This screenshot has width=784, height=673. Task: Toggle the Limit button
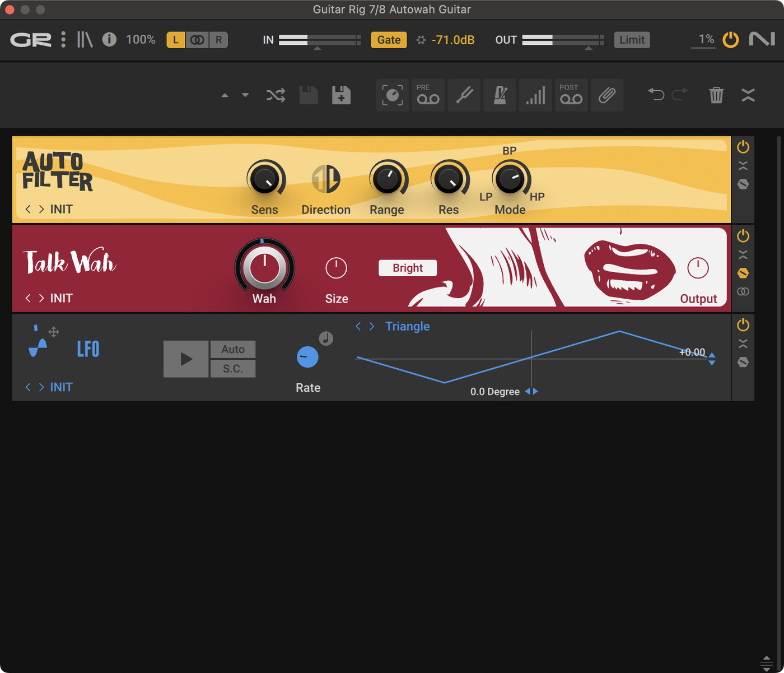pos(632,40)
